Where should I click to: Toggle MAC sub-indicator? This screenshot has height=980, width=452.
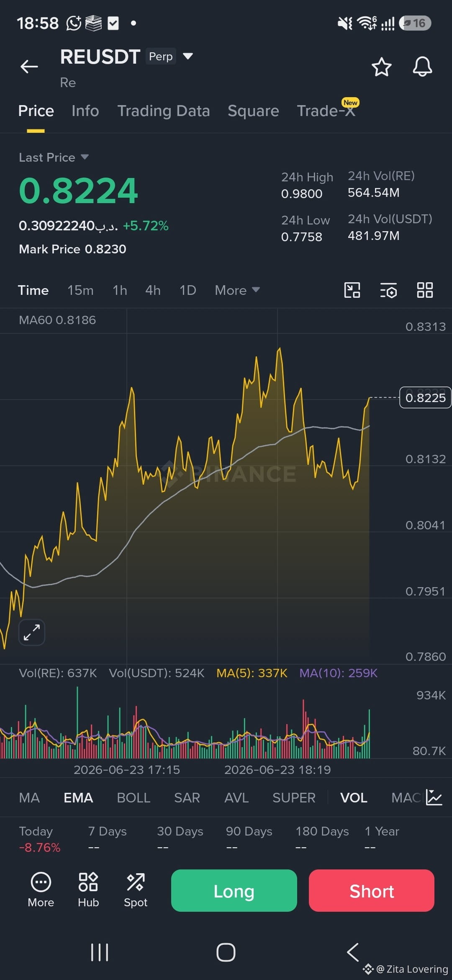click(x=406, y=797)
